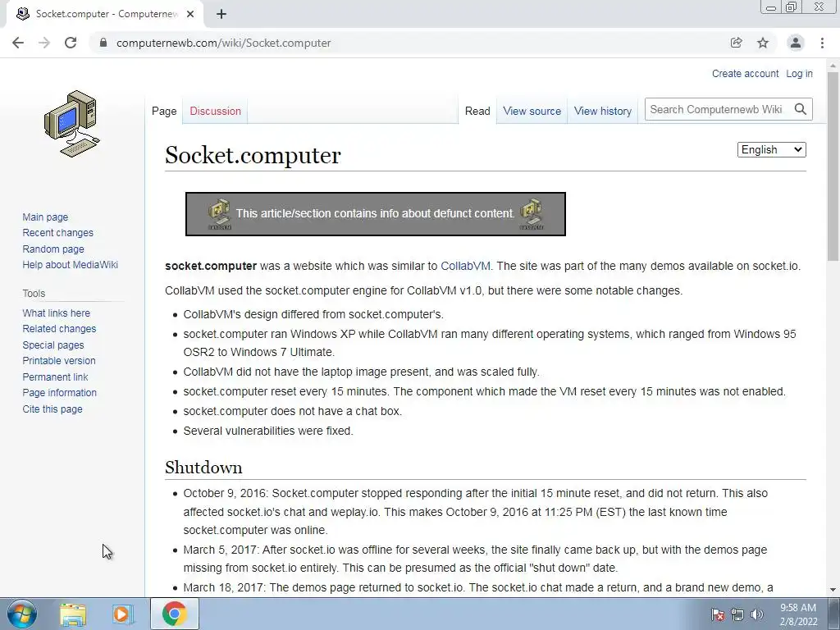840x630 pixels.
Task: Switch to the Discussion tab
Action: [216, 111]
